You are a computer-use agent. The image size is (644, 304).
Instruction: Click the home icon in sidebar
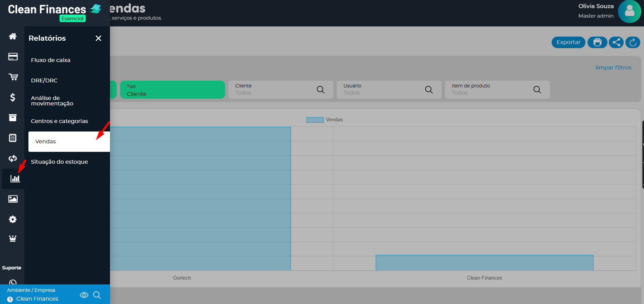[13, 36]
